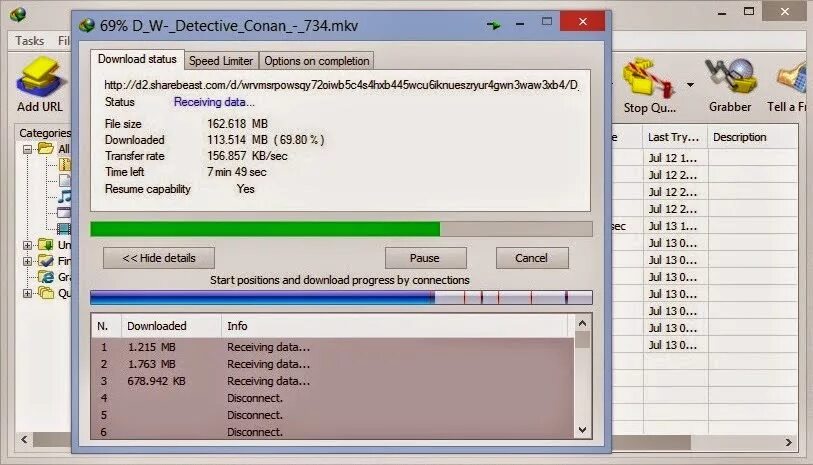Select the Music category note icon

pyautogui.click(x=64, y=196)
